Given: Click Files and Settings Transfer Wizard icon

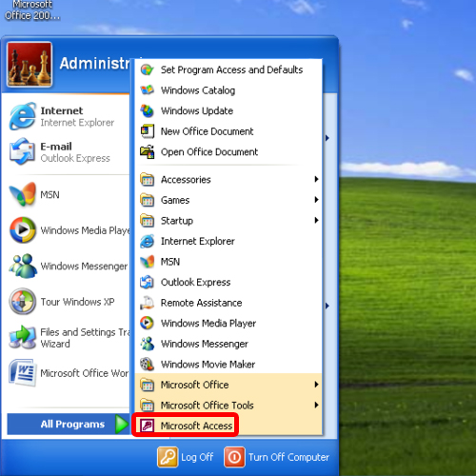Looking at the screenshot, I should point(23,337).
